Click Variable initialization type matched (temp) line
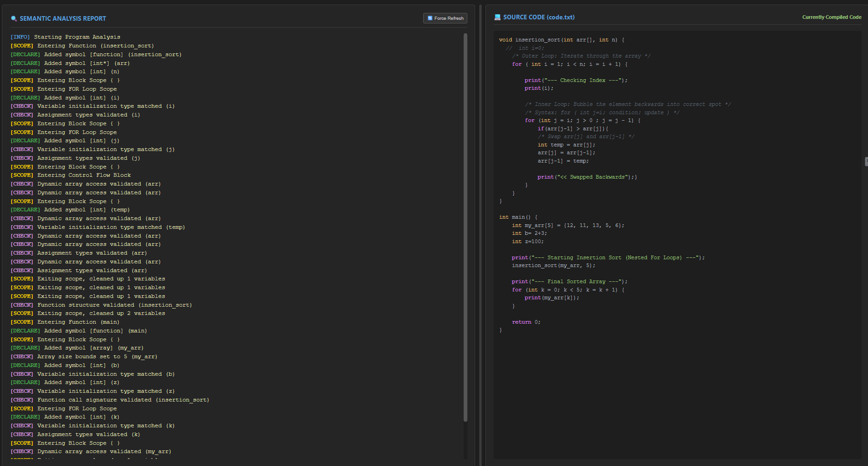 coord(98,227)
